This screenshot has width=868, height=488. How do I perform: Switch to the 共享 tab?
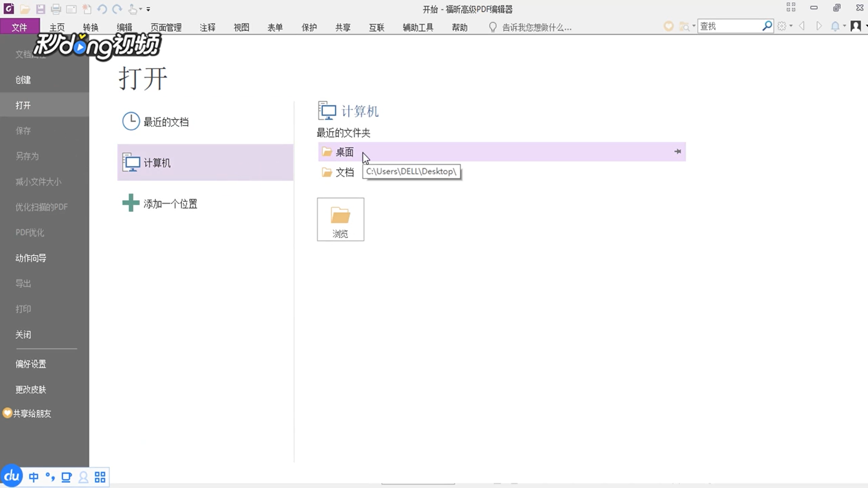point(343,27)
